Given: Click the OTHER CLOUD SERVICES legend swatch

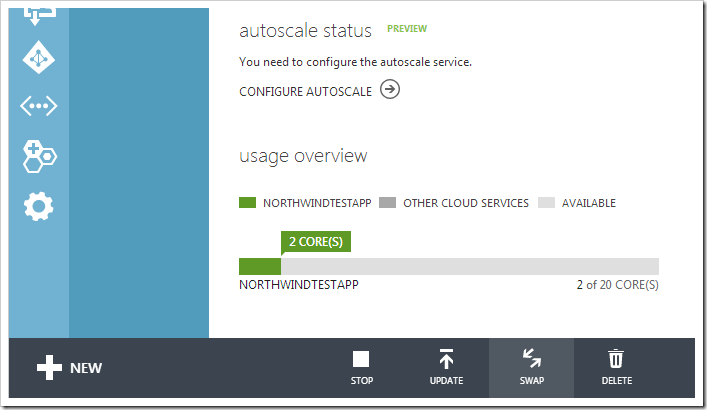Looking at the screenshot, I should tap(387, 203).
